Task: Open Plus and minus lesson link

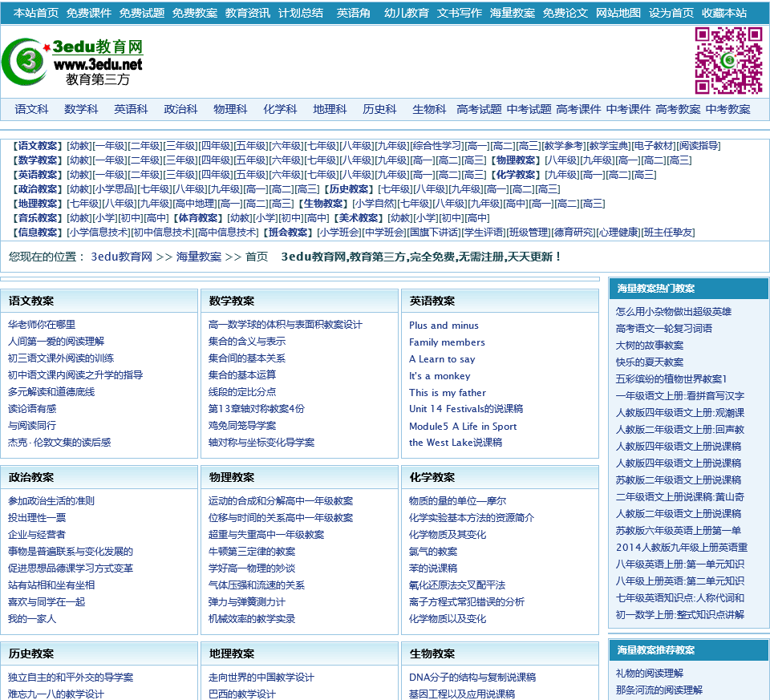Action: (x=444, y=326)
